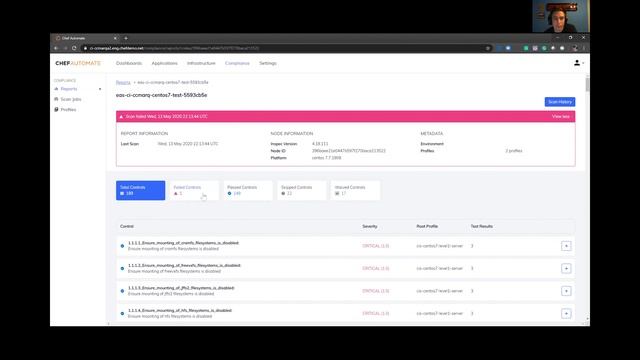Click the 1.1.1.3 jffs2 control title
The width and height of the screenshot is (640, 360).
click(x=181, y=288)
